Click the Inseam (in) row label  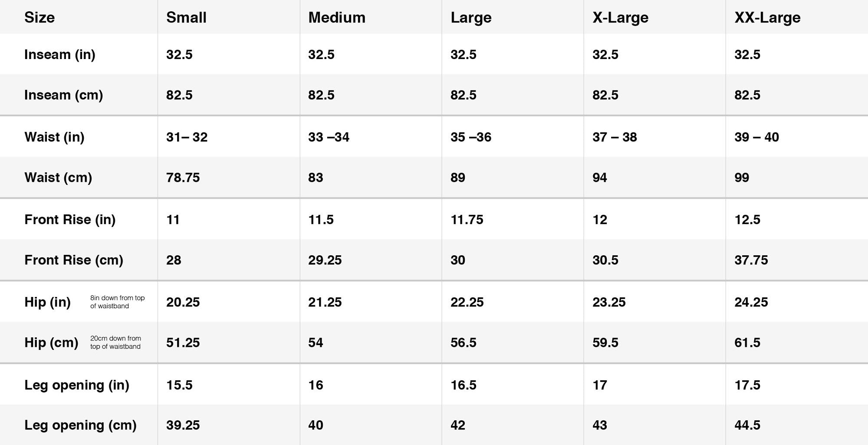click(x=60, y=55)
